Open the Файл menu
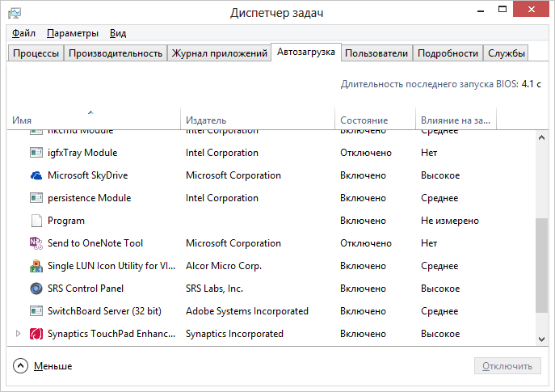The height and width of the screenshot is (392, 555). (23, 33)
